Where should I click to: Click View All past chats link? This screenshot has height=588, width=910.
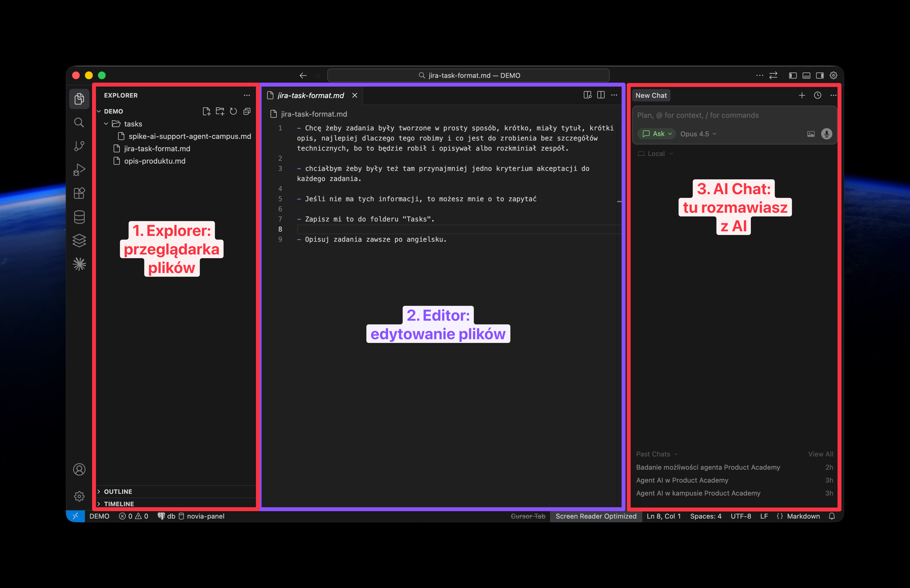[820, 454]
